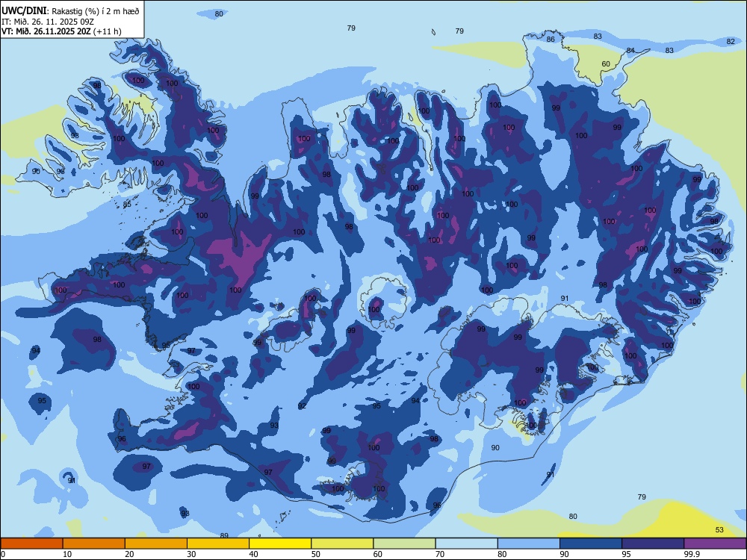Click the '60' humidity value in the northeast
Viewport: 747px width, 560px height.
click(x=606, y=63)
